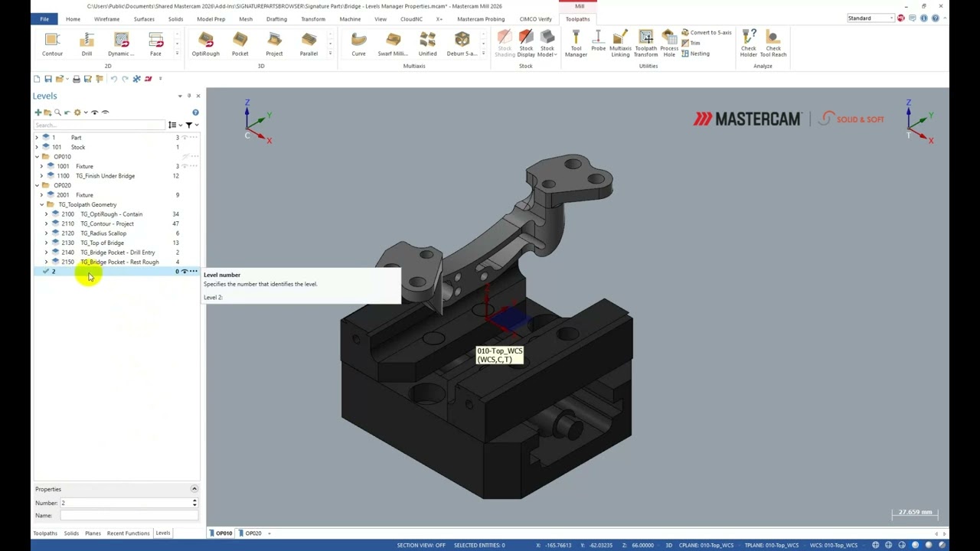Open the File menu
980x551 pixels.
[44, 18]
